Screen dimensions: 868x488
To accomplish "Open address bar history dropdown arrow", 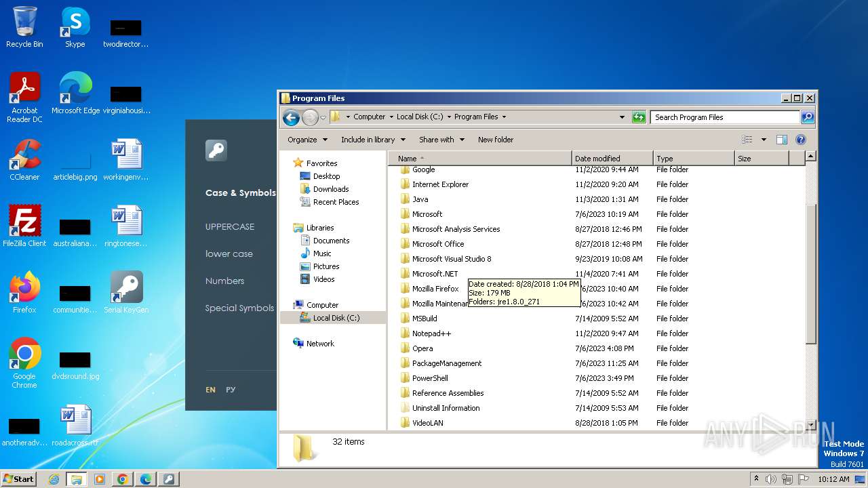I will point(622,117).
